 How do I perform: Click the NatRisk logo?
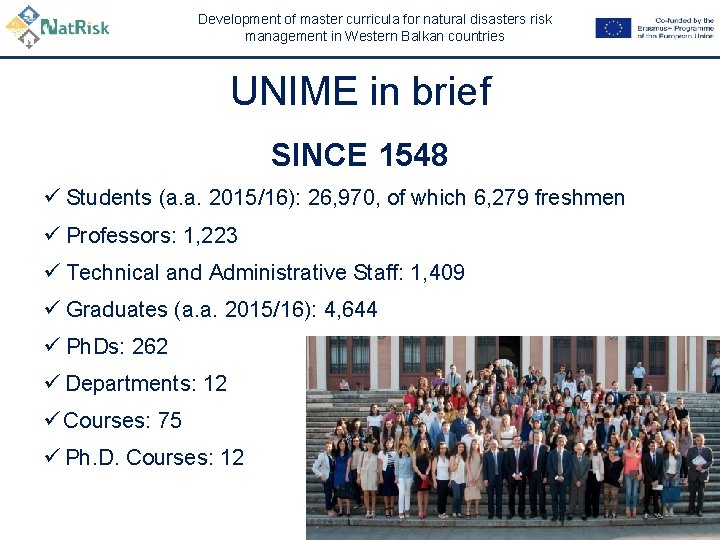[x=57, y=27]
